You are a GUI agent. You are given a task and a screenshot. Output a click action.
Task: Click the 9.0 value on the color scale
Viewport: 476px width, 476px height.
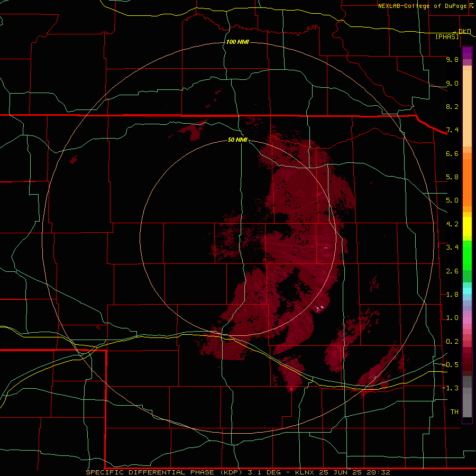[x=452, y=83]
